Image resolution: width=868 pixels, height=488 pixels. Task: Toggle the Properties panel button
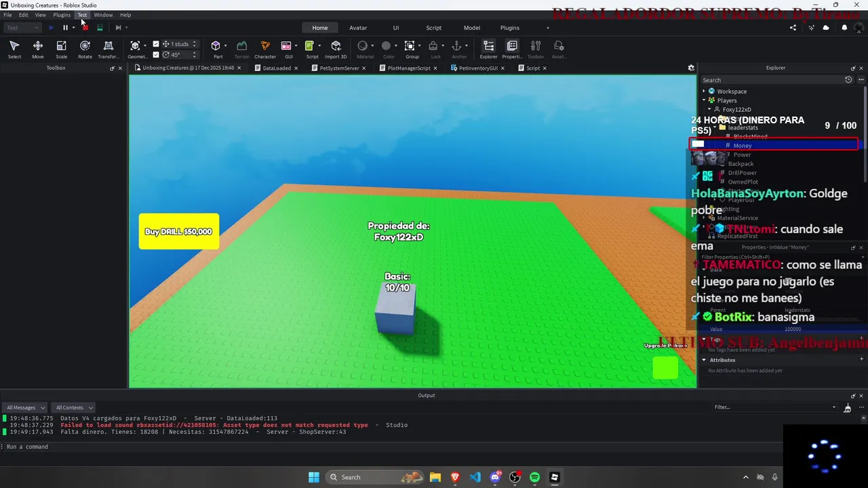[512, 49]
